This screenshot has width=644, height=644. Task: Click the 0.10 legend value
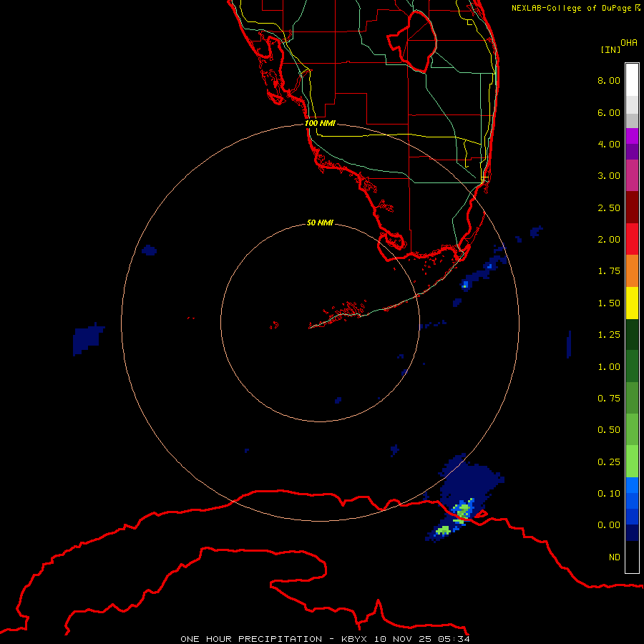tap(609, 494)
